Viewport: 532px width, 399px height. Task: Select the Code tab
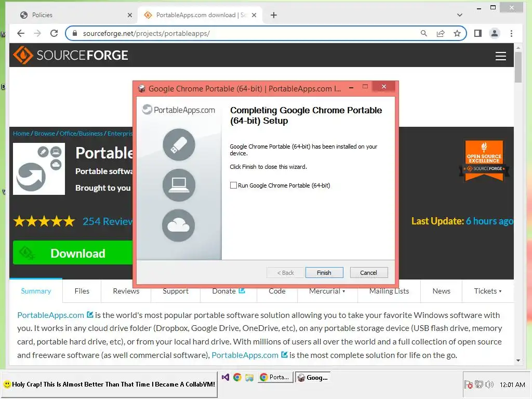click(277, 291)
